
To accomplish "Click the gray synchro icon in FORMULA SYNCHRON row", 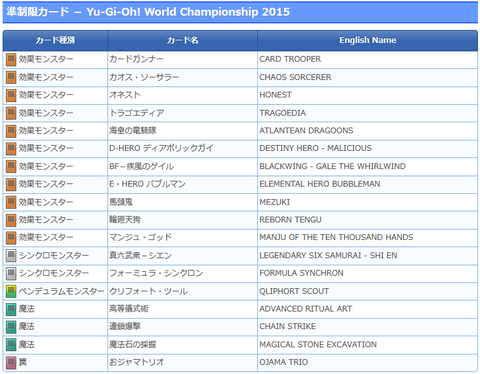I will (x=11, y=274).
